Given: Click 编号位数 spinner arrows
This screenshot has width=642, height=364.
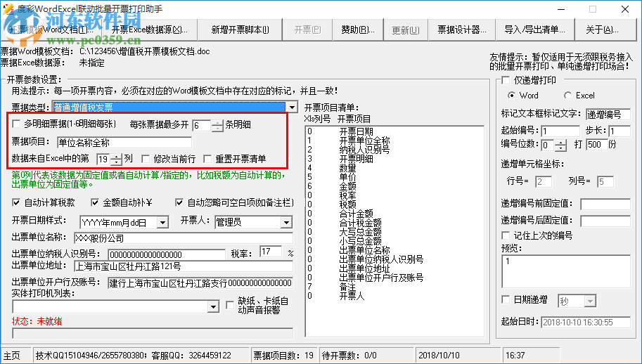Looking at the screenshot, I should pyautogui.click(x=561, y=145).
